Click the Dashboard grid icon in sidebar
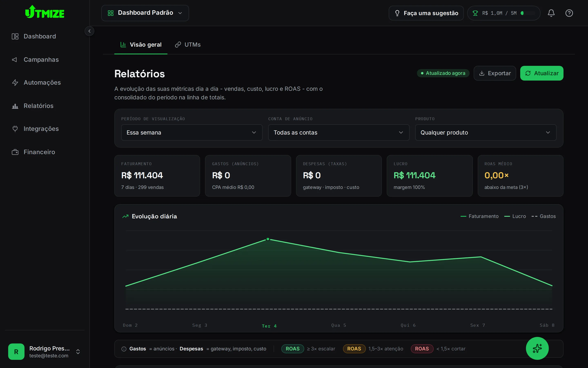The image size is (588, 368). [15, 37]
